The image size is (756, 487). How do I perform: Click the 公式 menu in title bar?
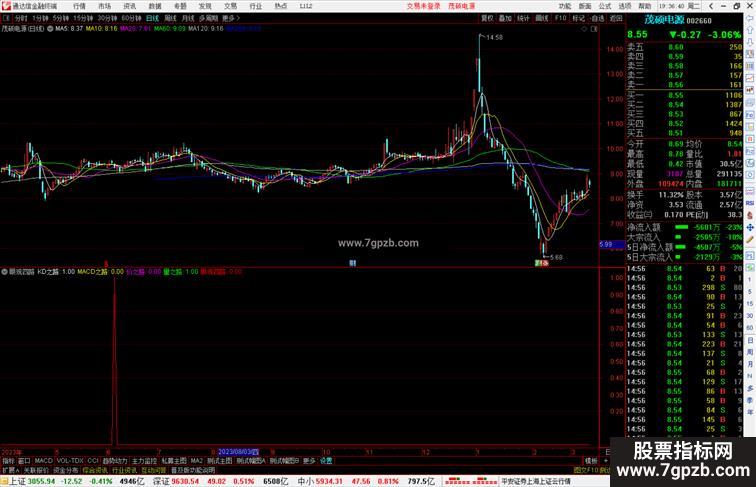tap(605, 6)
